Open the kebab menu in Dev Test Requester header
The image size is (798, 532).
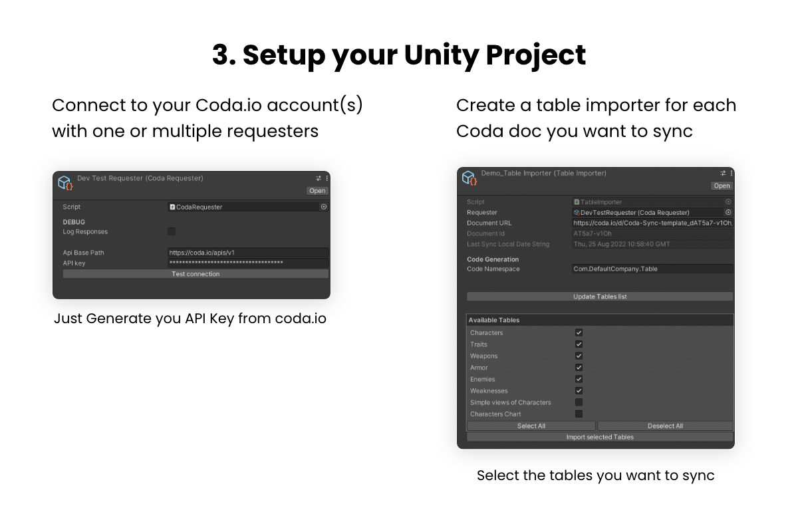coord(327,178)
